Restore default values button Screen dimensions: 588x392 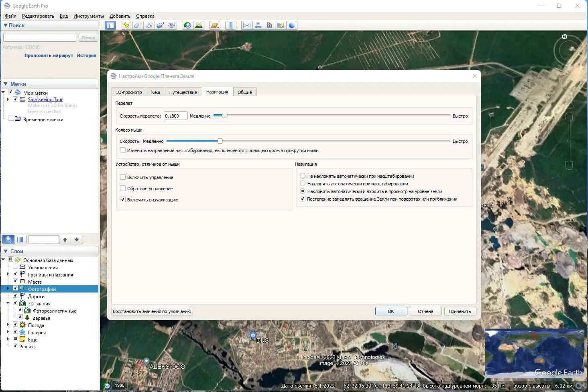pos(152,311)
